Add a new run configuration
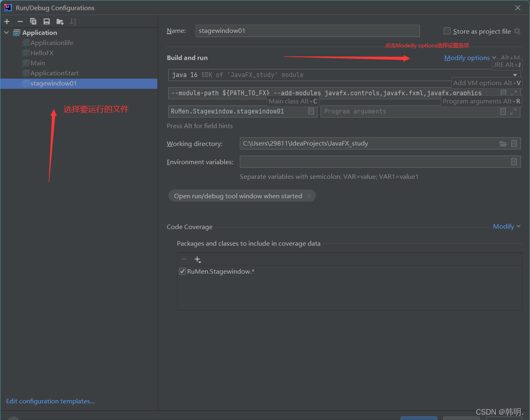 click(x=7, y=21)
